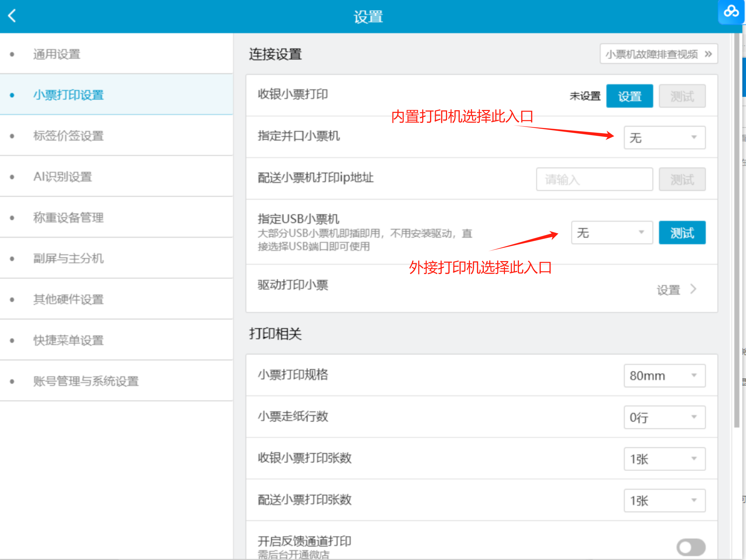Click the 配送小票机打印ip地址 input field
The image size is (746, 560).
tap(594, 179)
